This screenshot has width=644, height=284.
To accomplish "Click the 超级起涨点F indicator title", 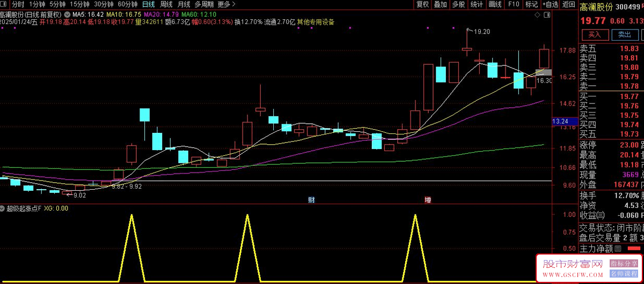I will coord(24,208).
